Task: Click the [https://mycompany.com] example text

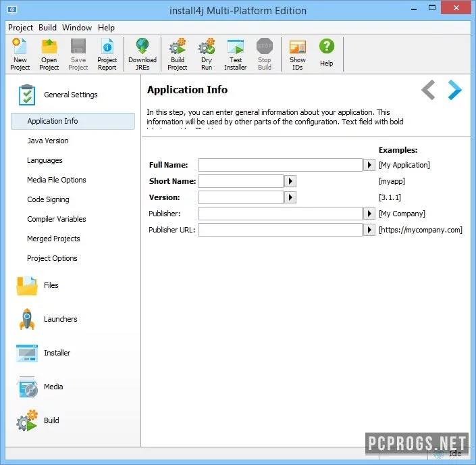Action: [421, 230]
